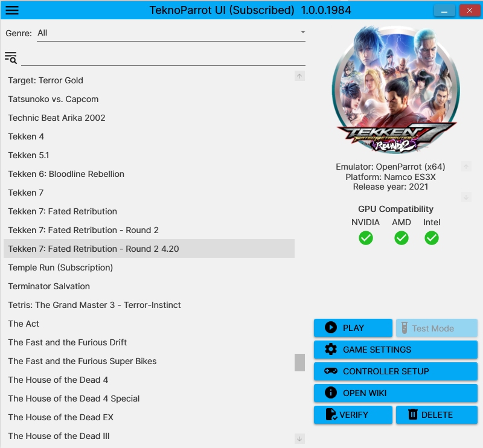
Task: Select The House of the Dead EX
Action: [x=149, y=417]
